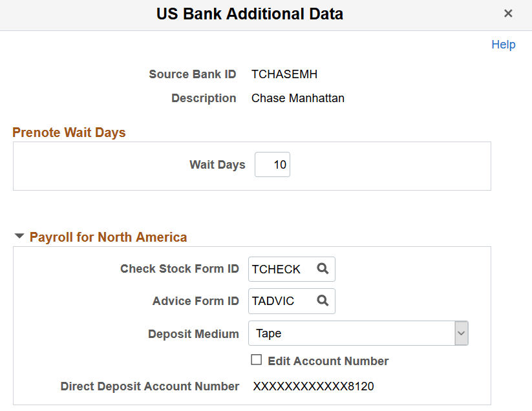Select the Wait Days value field
Screen dimensions: 532x411
(x=272, y=164)
